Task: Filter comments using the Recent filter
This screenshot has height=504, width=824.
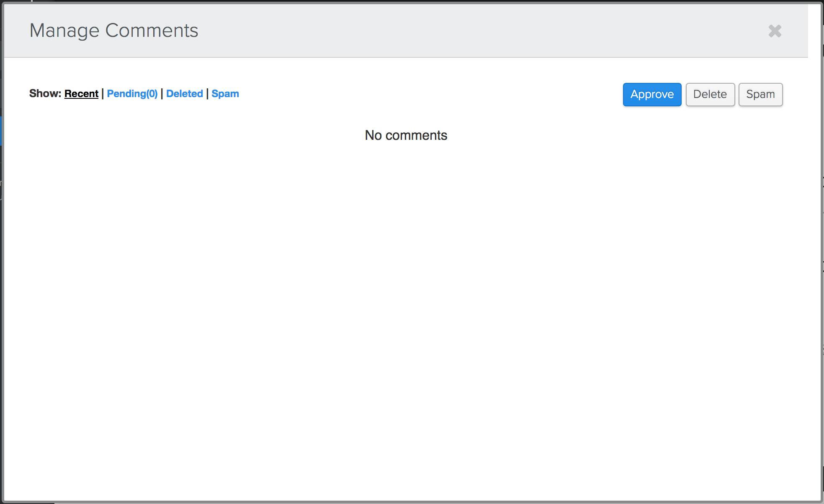Action: [81, 93]
